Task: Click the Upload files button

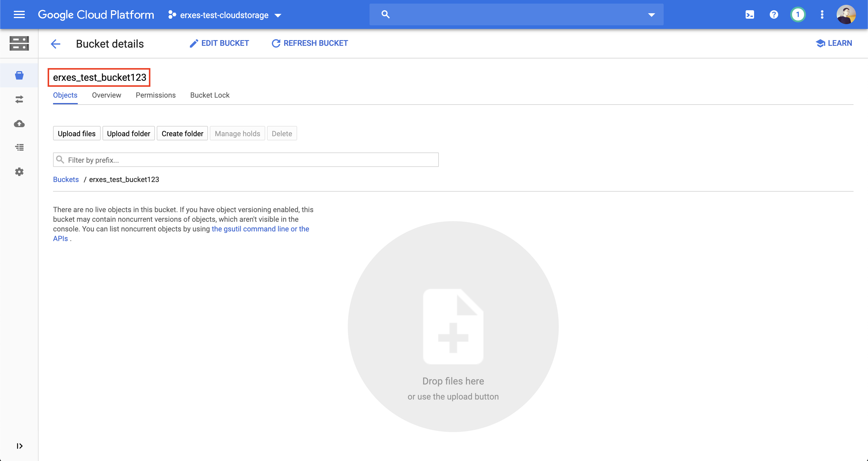Action: point(77,134)
